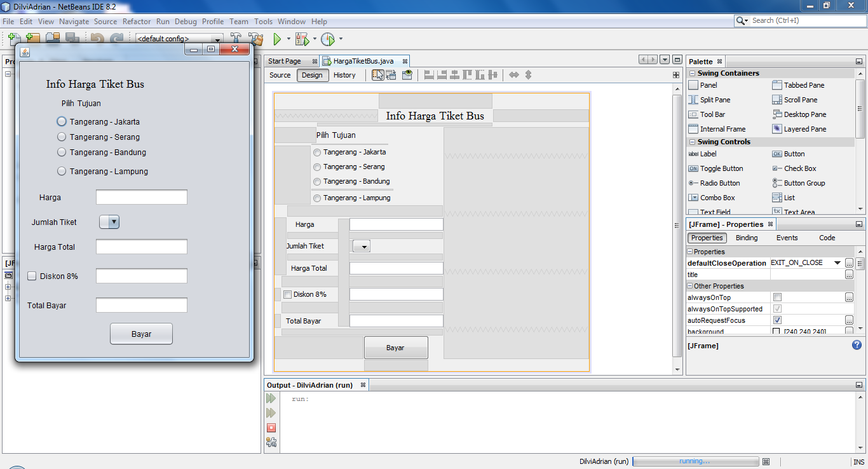Click the Run Project green play icon
Image resolution: width=868 pixels, height=469 pixels.
click(278, 39)
